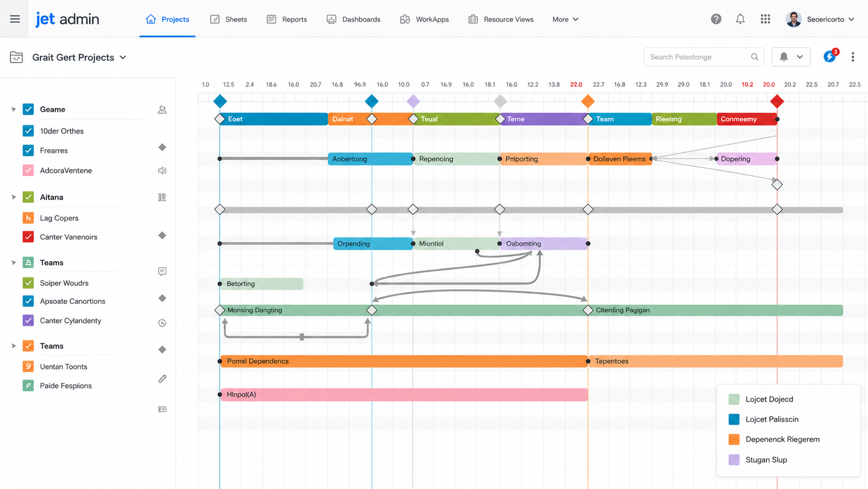Toggle the orange checkbox of lower Teams group

coord(29,346)
